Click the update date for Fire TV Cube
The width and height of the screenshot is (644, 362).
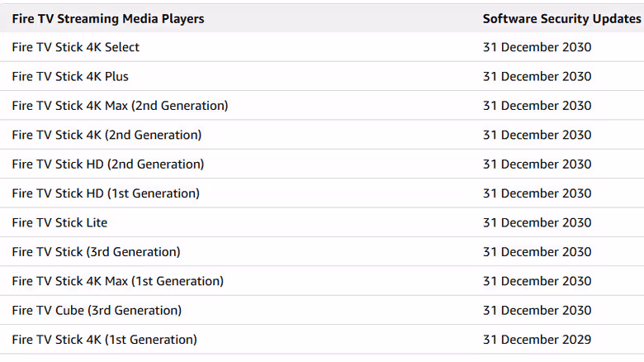point(537,310)
